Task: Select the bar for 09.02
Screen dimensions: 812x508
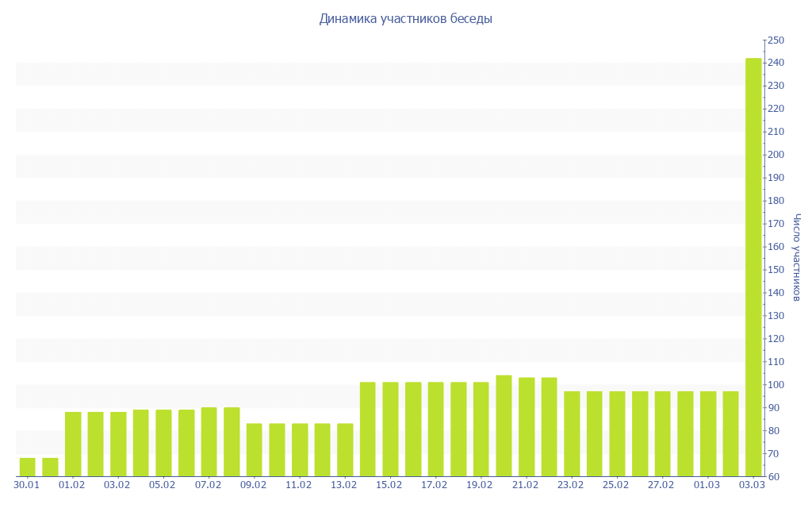Action: coord(254,449)
